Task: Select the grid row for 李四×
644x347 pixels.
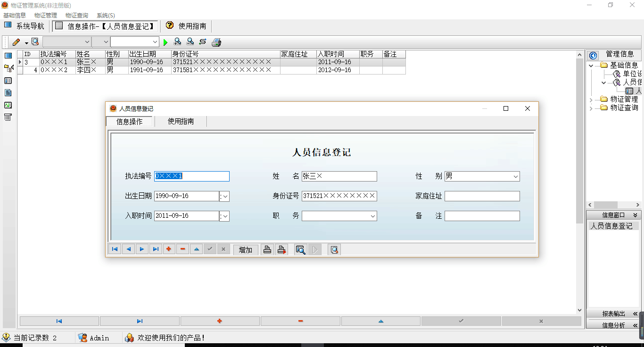Action: [x=212, y=70]
